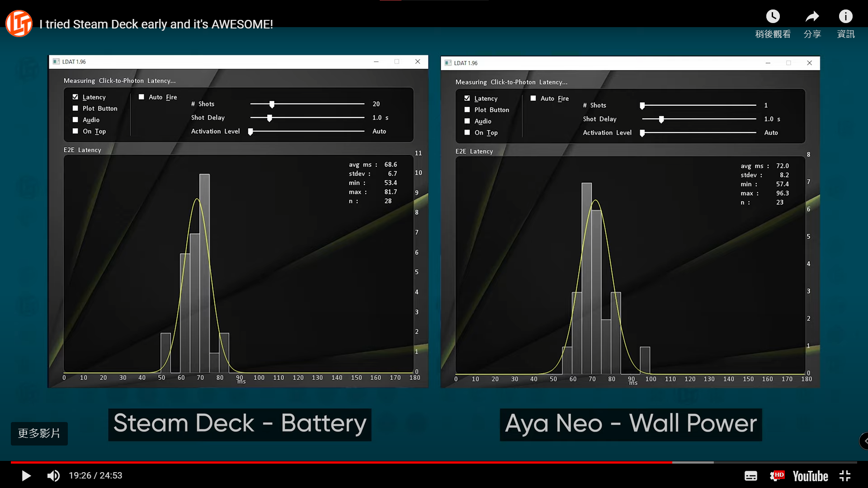This screenshot has width=868, height=488.
Task: Toggle subtitles/captions button
Action: [751, 476]
